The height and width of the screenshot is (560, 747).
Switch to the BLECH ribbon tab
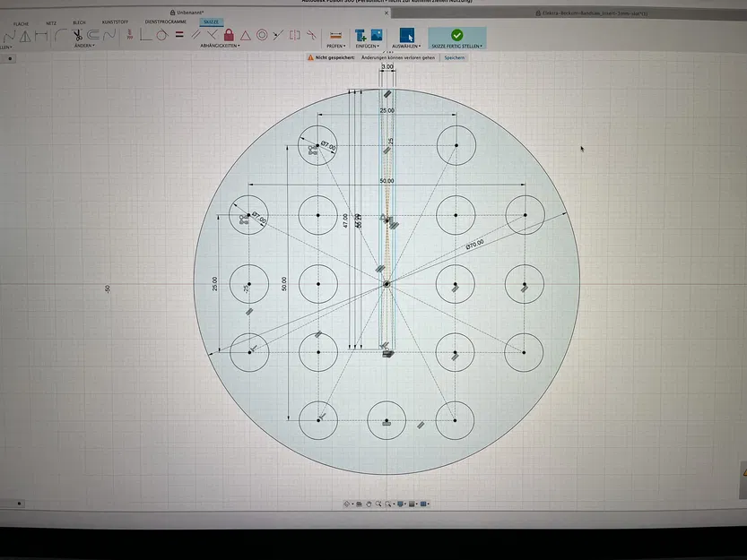(x=77, y=21)
